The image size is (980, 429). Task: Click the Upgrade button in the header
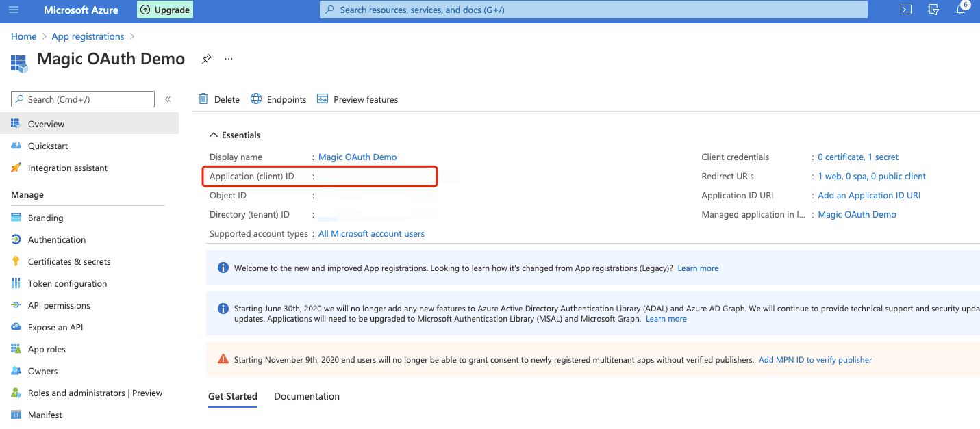(x=165, y=10)
